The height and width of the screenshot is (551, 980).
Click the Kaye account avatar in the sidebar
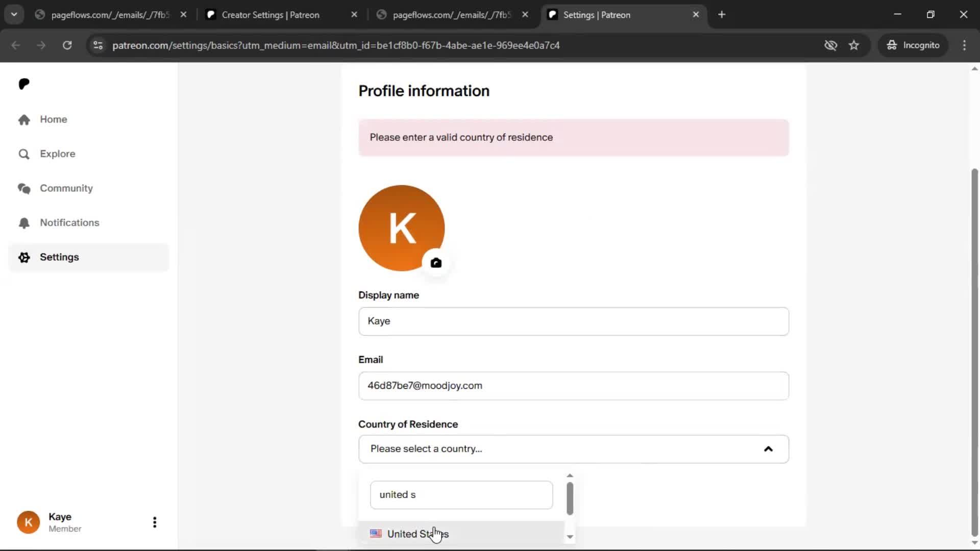28,522
